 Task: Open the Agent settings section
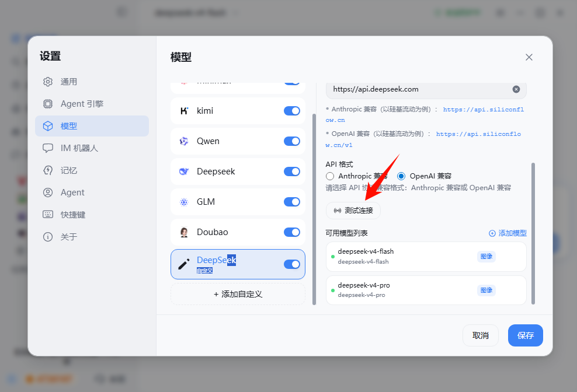click(x=92, y=192)
